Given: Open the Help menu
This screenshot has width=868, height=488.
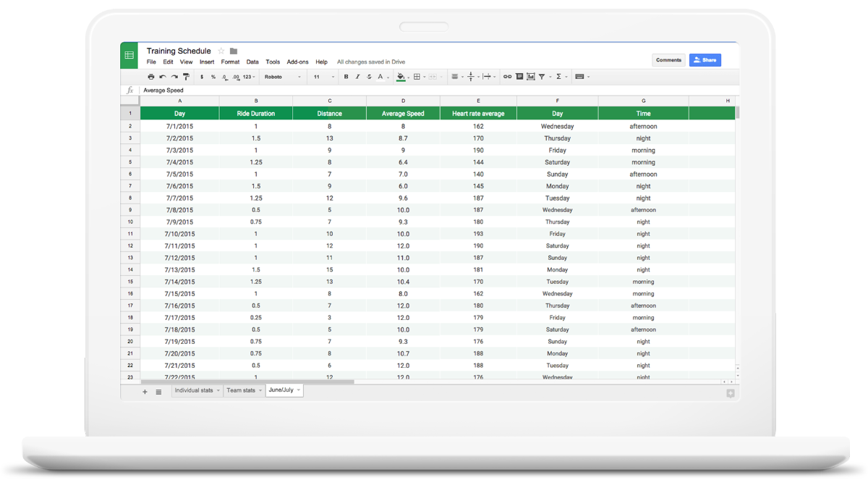Looking at the screenshot, I should coord(321,62).
